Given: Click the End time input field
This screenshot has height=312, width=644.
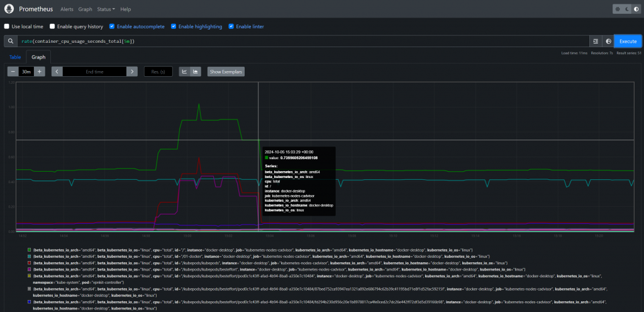Looking at the screenshot, I should (94, 72).
